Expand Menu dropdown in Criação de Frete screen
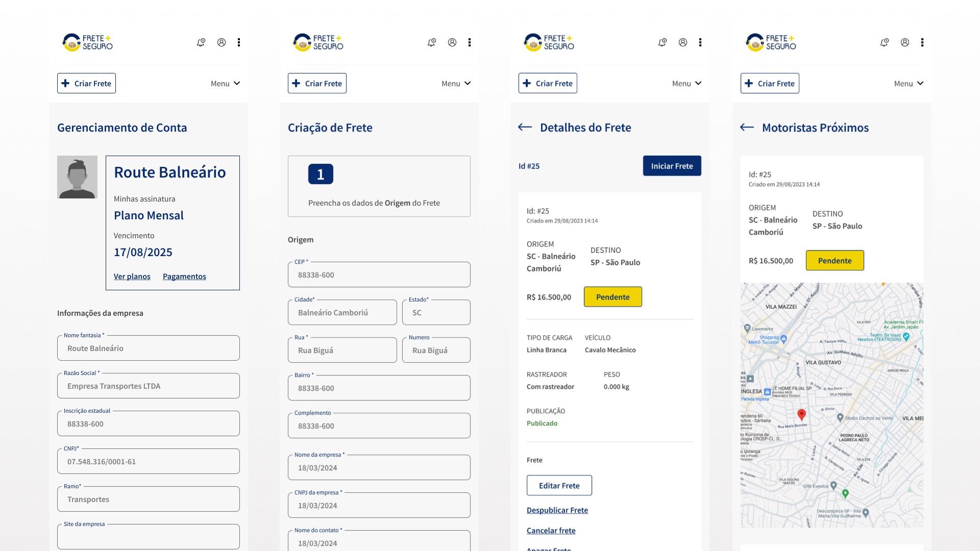 [456, 84]
